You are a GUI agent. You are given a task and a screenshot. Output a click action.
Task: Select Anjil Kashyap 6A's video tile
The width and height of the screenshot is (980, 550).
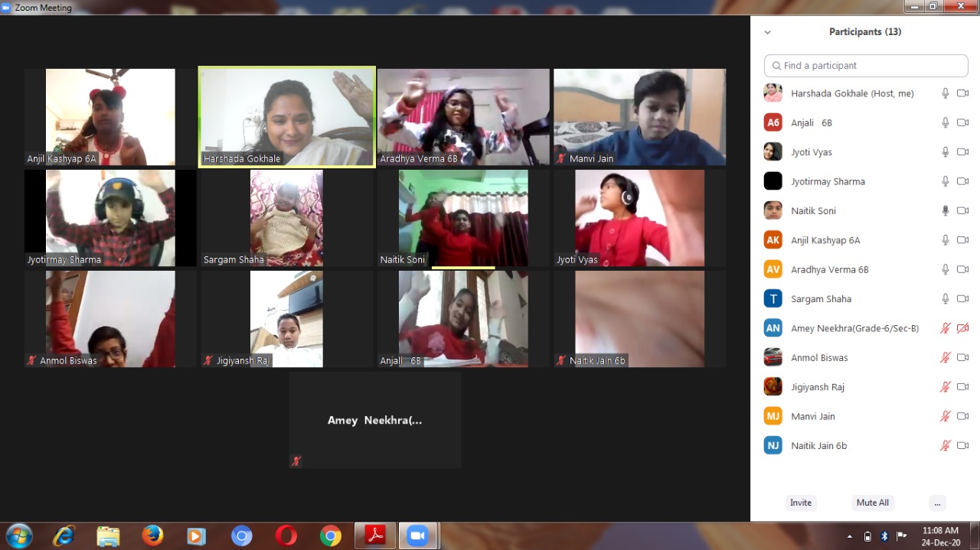click(110, 117)
